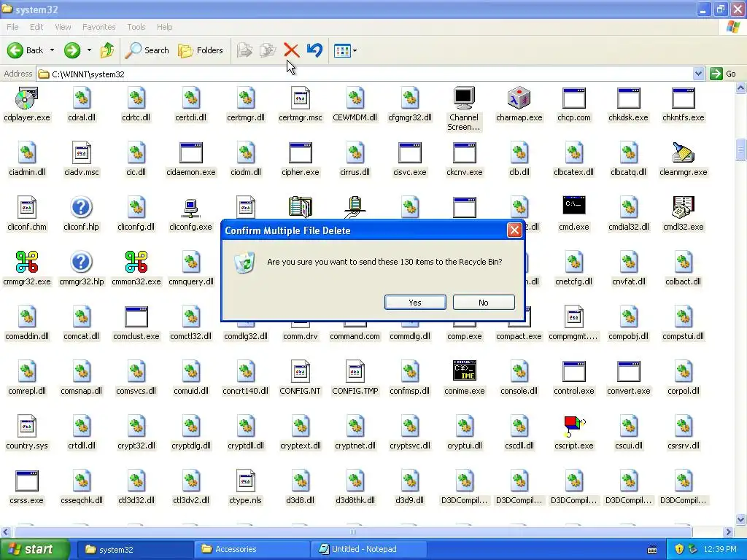This screenshot has height=560, width=747.
Task: Open the Help menu
Action: (164, 27)
